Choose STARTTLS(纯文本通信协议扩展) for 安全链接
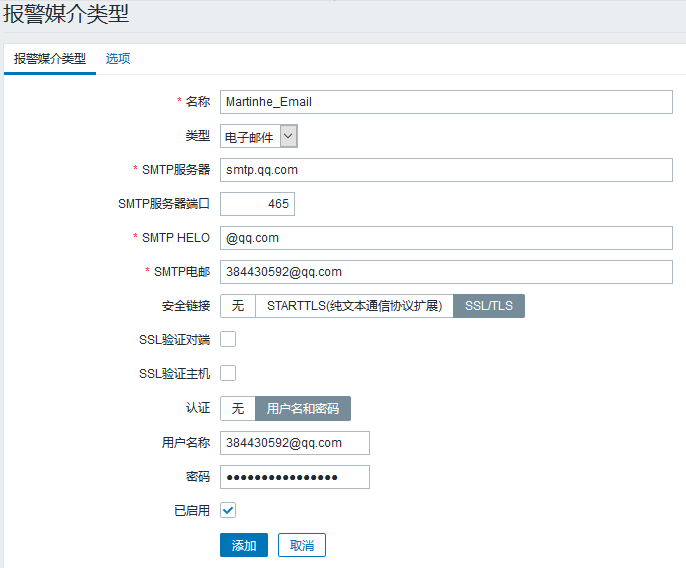The width and height of the screenshot is (686, 568). point(354,306)
